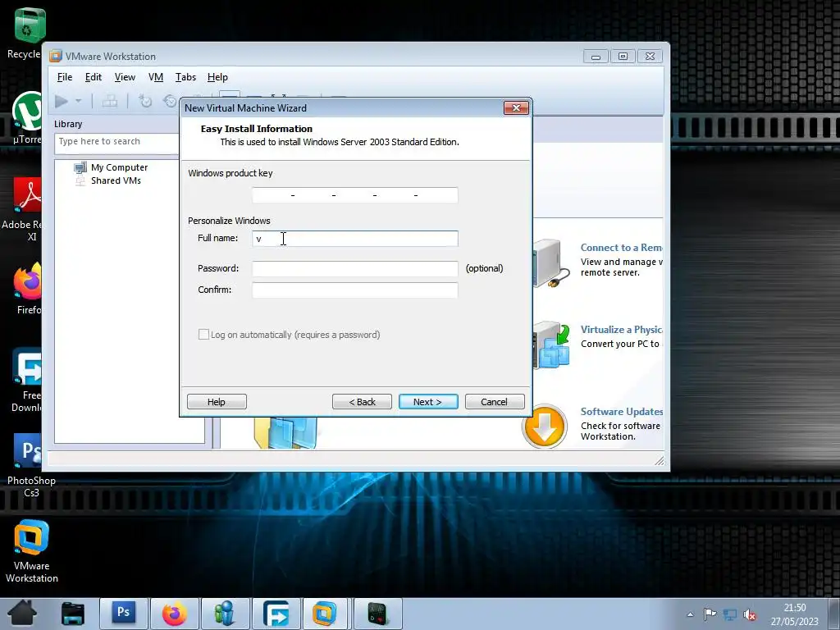
Task: Click the Free Download Manager taskbar icon
Action: click(276, 614)
